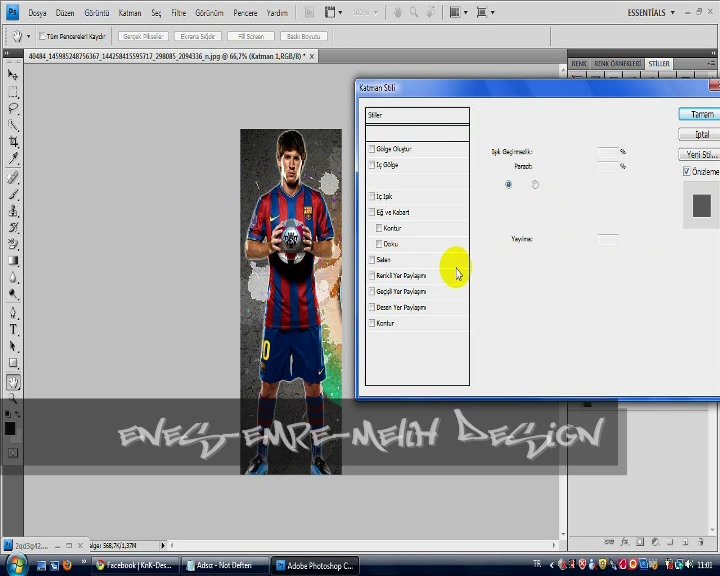The height and width of the screenshot is (576, 720).
Task: Click the Gerçek Pikseller button
Action: click(x=143, y=36)
